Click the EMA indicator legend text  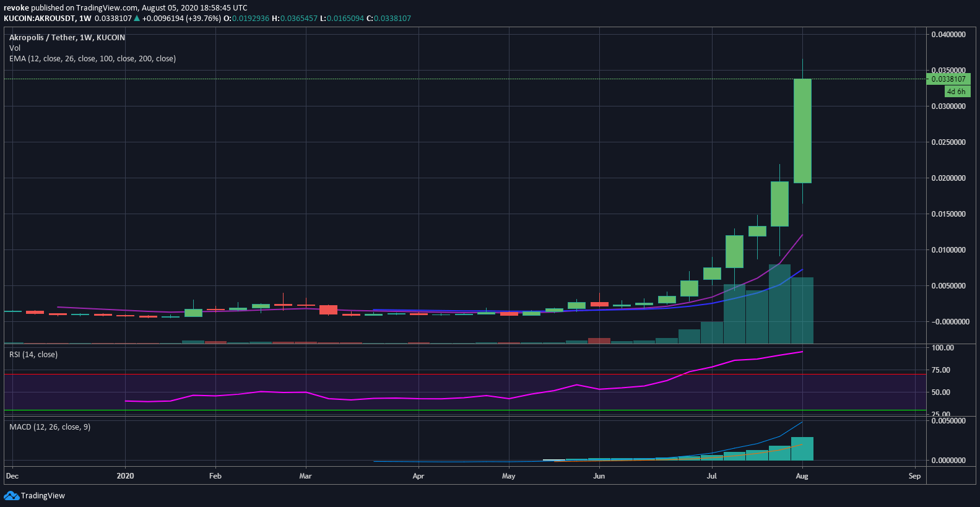(92, 59)
